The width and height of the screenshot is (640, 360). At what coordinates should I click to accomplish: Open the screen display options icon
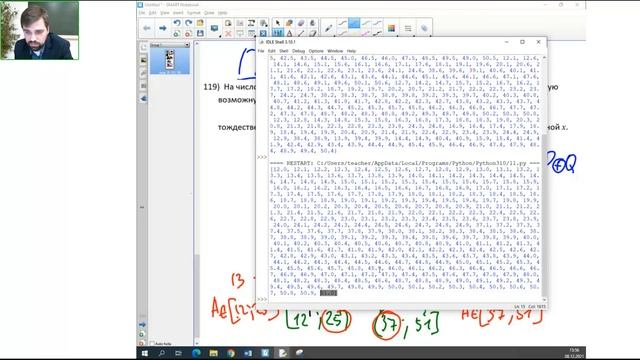click(214, 28)
